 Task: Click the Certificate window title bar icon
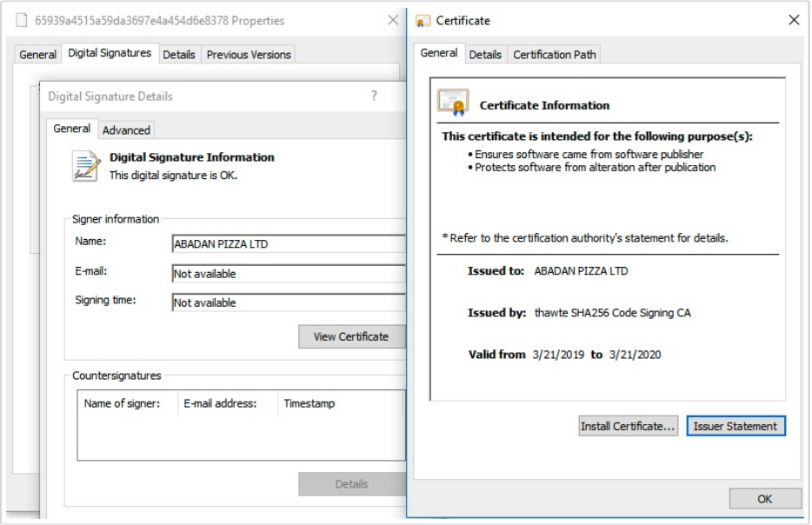(423, 21)
